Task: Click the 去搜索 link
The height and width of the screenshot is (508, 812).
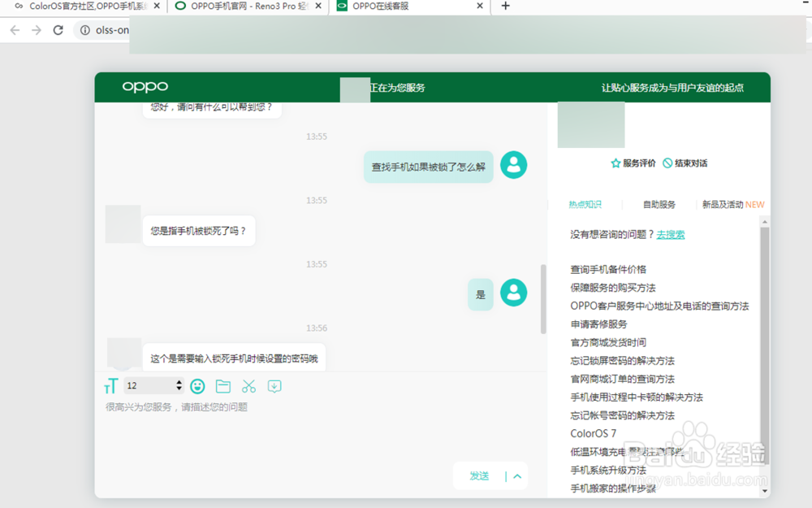Action: [671, 235]
